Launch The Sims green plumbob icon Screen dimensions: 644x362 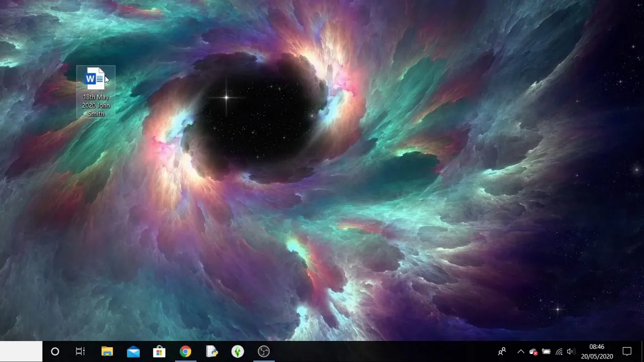237,351
